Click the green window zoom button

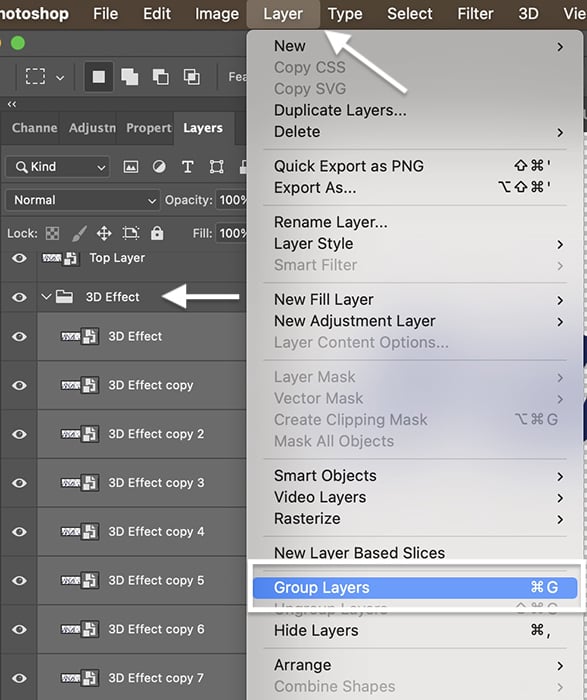coord(18,43)
